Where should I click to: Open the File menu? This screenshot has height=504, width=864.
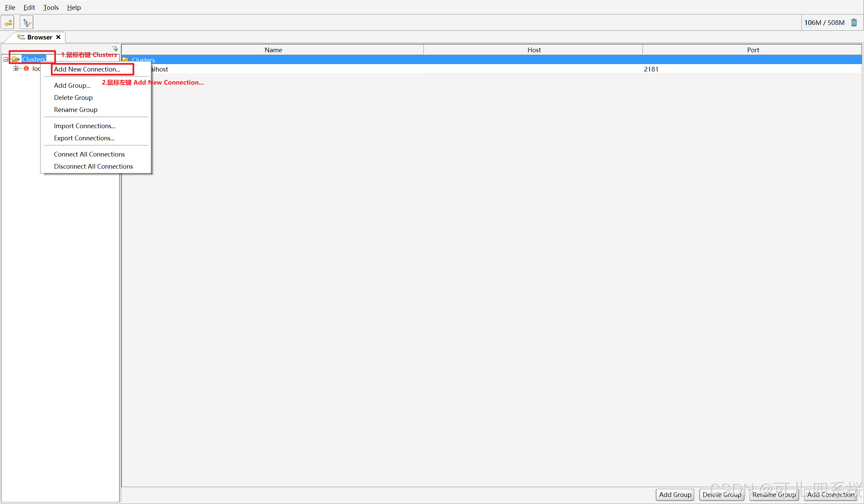(10, 7)
